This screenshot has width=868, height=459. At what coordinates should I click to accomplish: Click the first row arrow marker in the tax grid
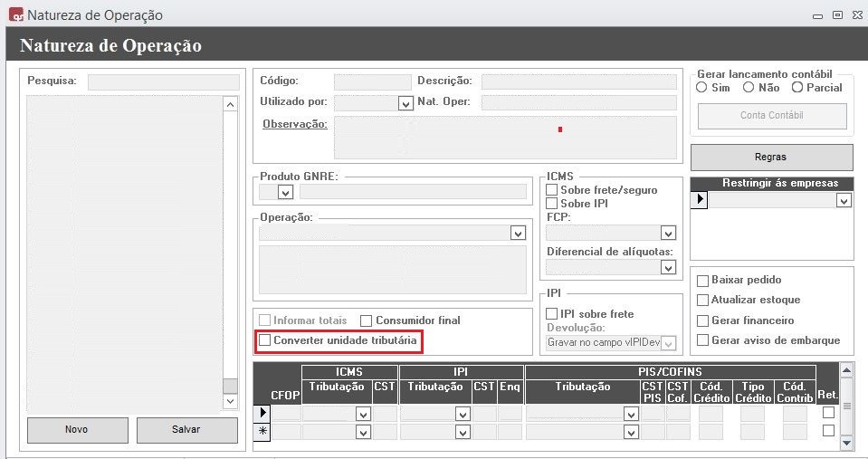(262, 413)
